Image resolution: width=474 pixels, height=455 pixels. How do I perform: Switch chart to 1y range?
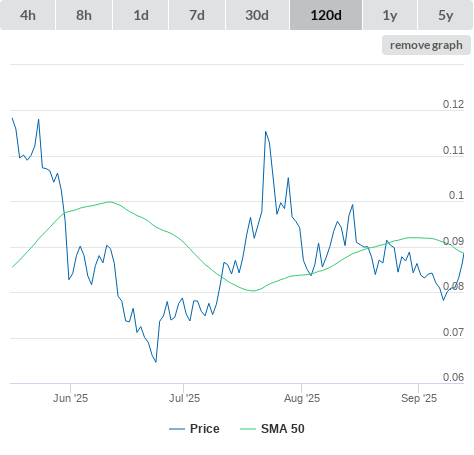(390, 15)
